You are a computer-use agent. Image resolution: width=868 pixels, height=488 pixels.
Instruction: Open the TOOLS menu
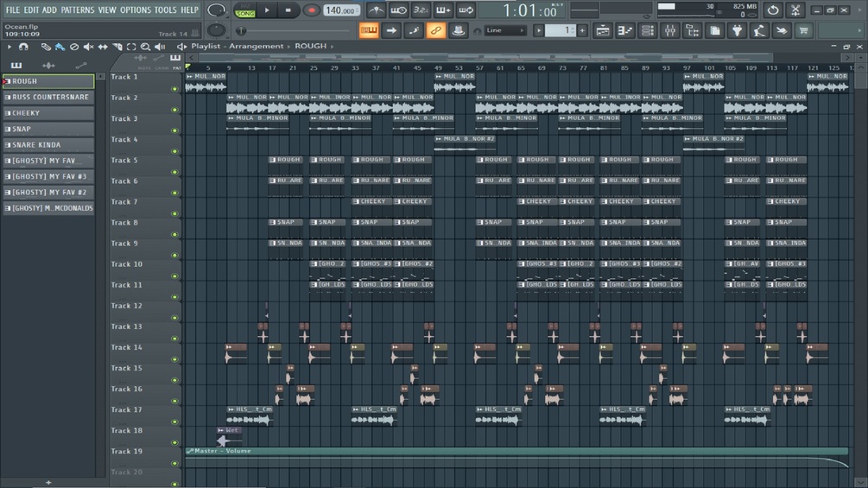click(166, 10)
